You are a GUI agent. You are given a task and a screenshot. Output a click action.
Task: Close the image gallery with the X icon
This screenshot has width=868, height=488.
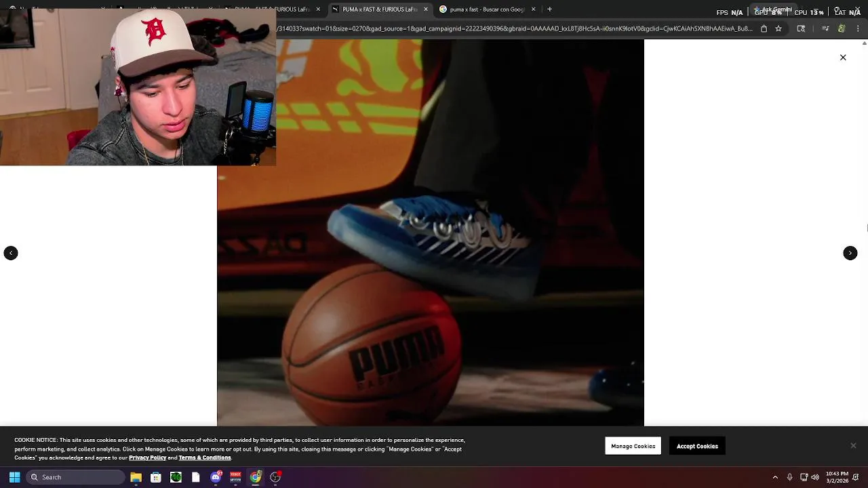point(843,58)
